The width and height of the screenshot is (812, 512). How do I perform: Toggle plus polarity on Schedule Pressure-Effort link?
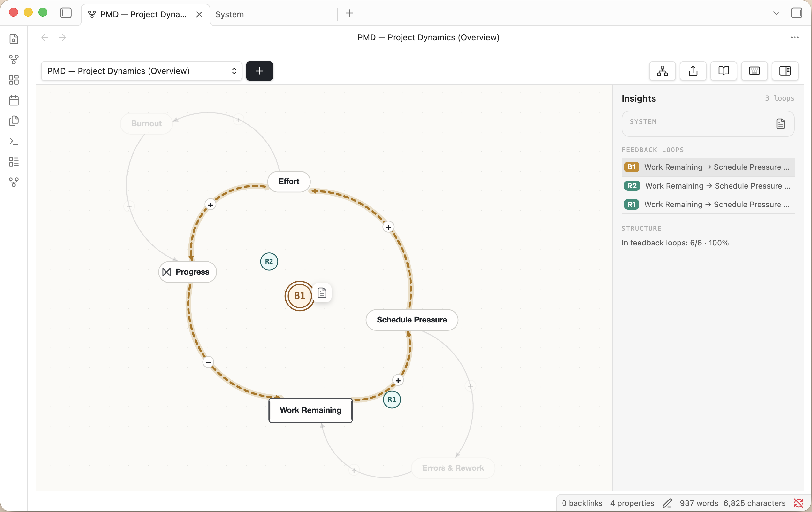click(x=388, y=227)
